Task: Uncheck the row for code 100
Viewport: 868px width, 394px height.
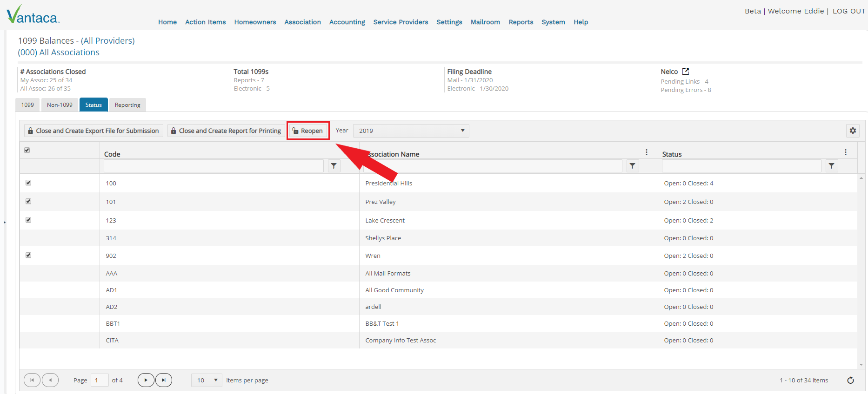Action: [28, 183]
